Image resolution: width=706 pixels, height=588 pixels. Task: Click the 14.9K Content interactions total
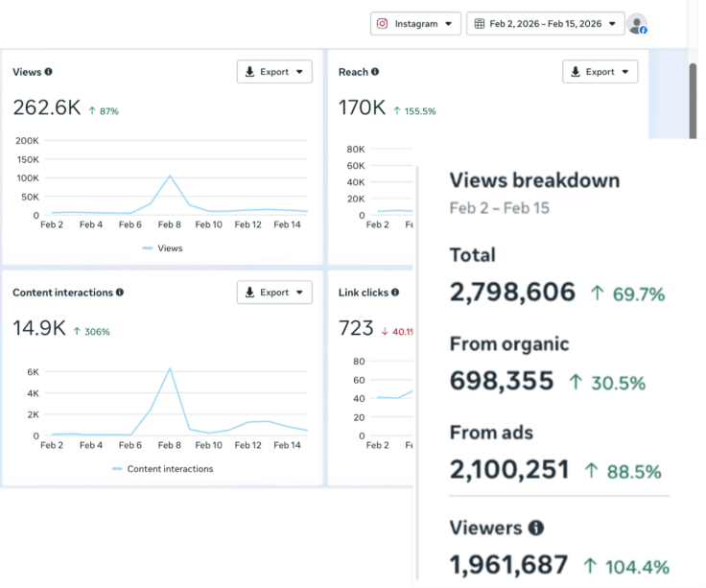39,329
